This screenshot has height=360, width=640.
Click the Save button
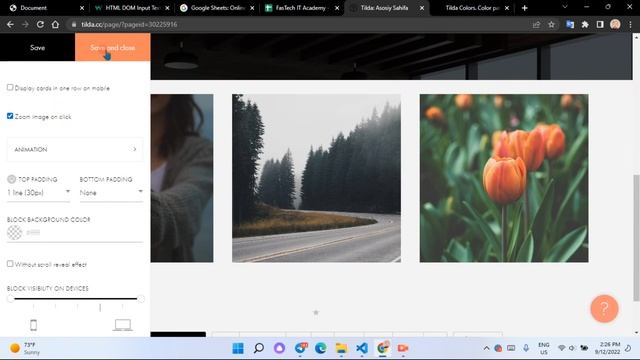click(38, 47)
